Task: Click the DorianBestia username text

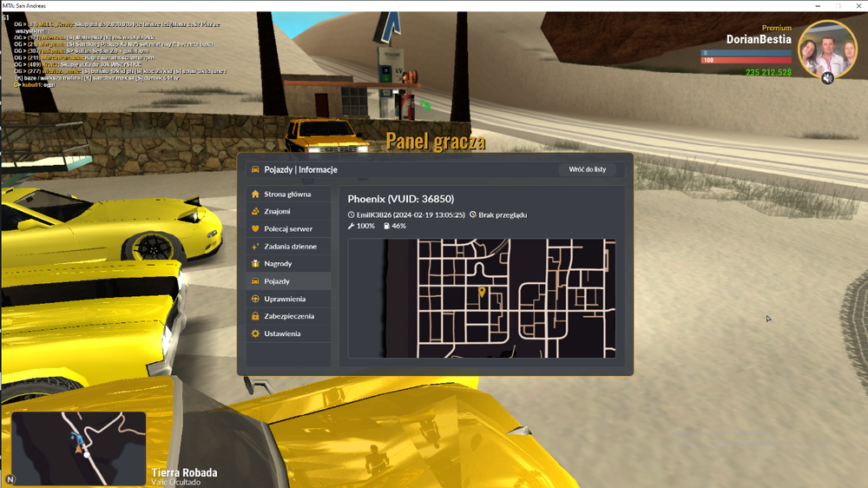Action: pos(759,39)
